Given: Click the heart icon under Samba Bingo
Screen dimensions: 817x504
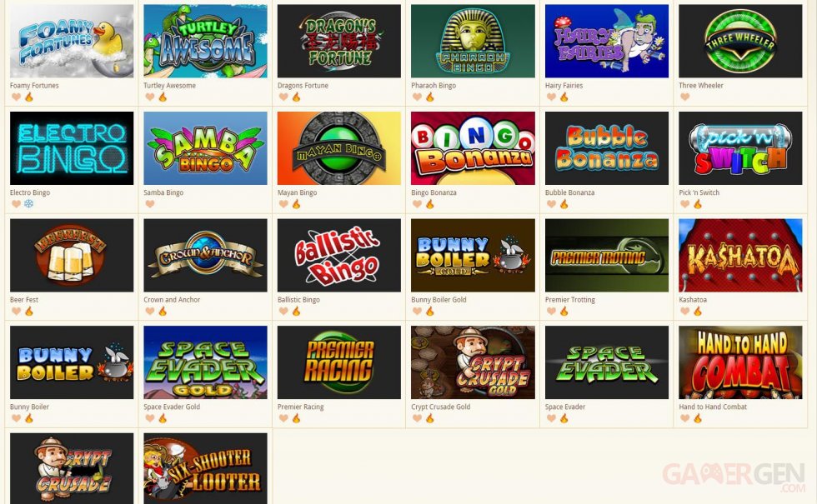Looking at the screenshot, I should [x=150, y=204].
